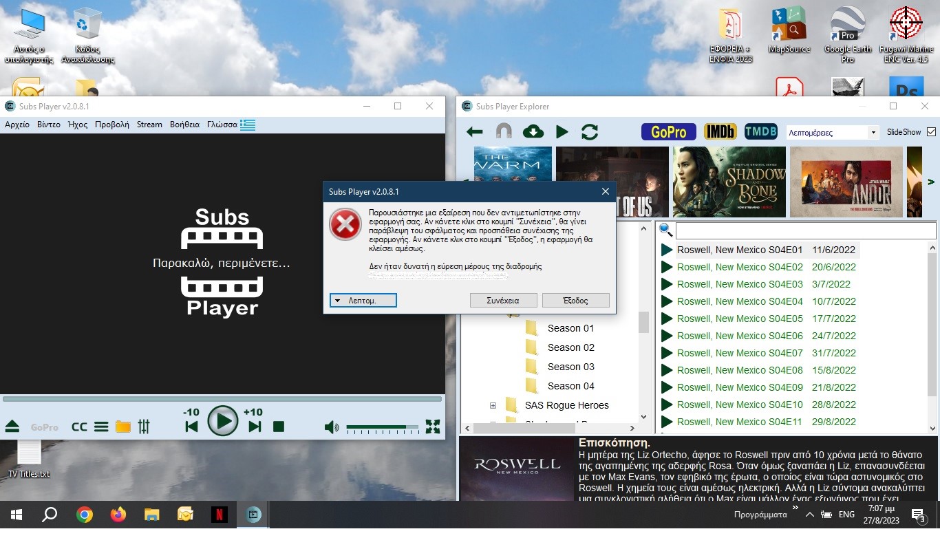Toggle the fullscreen icon
Image resolution: width=940 pixels, height=560 pixels.
coord(433,427)
